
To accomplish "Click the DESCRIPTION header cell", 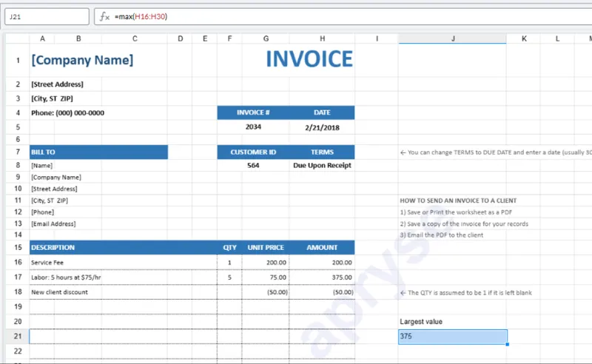I will pyautogui.click(x=124, y=247).
